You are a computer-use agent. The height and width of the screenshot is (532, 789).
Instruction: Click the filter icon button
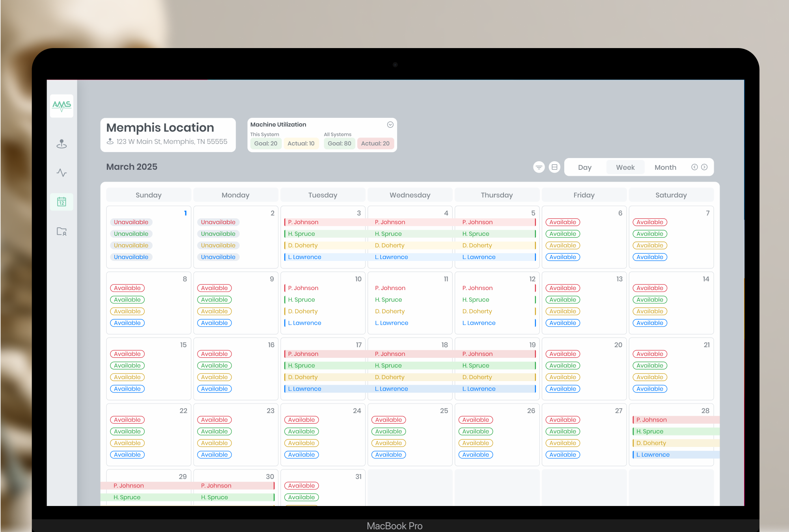539,167
